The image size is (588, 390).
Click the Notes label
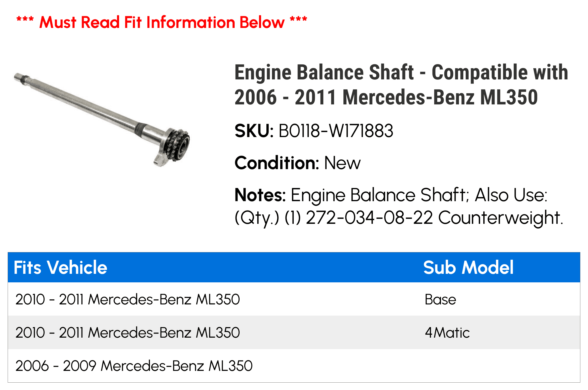[x=260, y=195]
